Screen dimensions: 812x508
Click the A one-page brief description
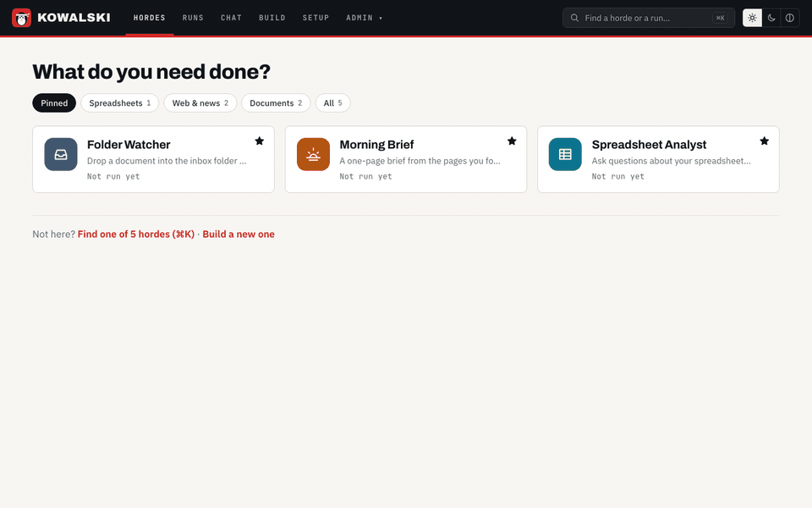(x=420, y=161)
